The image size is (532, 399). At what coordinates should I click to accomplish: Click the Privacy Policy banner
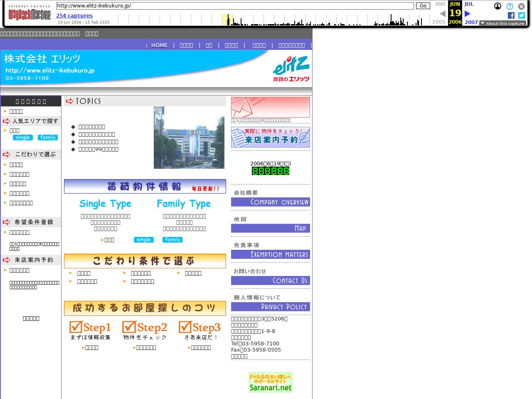(270, 307)
